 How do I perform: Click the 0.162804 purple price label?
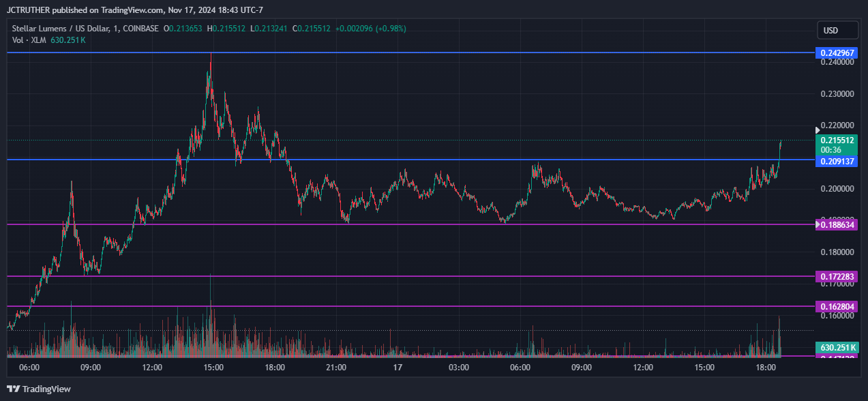[837, 306]
